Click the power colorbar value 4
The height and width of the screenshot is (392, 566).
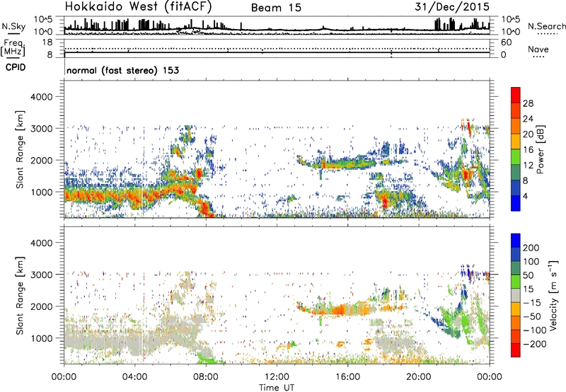click(x=525, y=196)
